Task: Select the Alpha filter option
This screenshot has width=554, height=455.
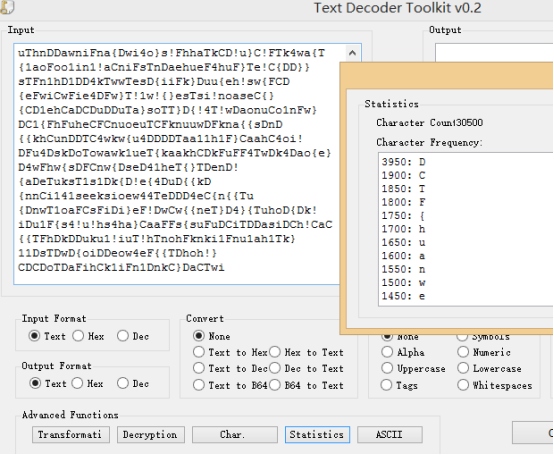Action: 403,352
